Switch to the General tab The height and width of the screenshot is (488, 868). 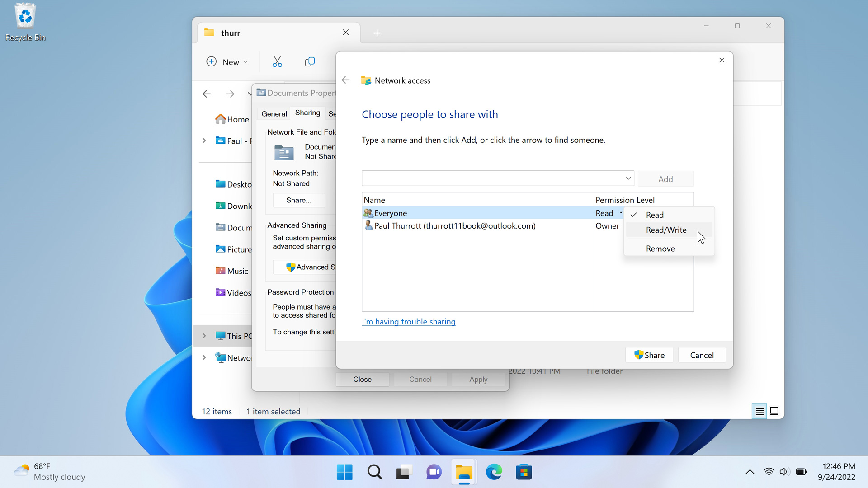[274, 114]
